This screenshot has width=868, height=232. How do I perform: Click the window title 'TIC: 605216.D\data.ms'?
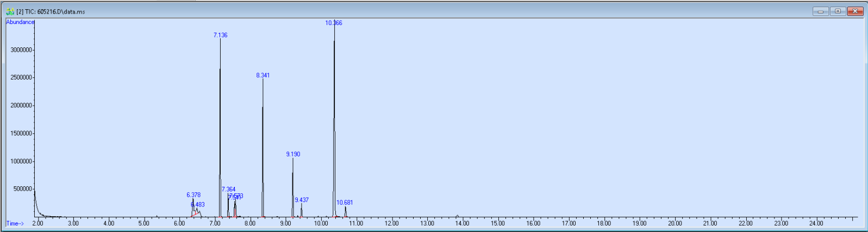(55, 11)
